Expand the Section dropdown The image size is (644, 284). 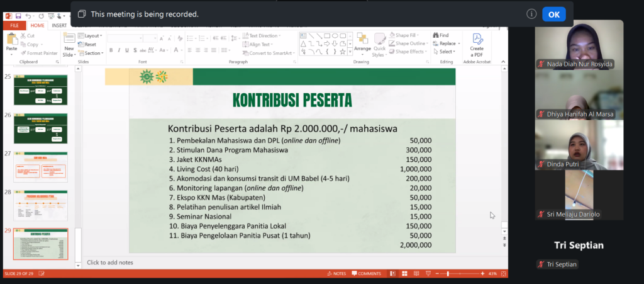point(93,53)
